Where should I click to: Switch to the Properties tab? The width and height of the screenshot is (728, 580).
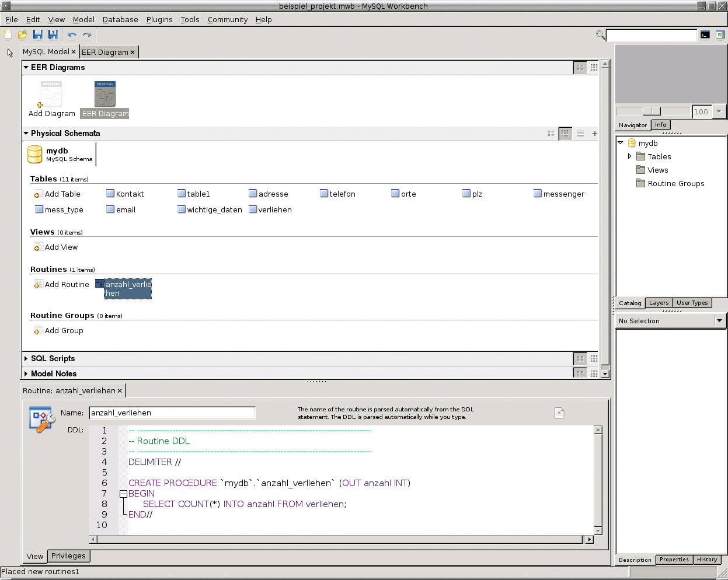point(674,560)
